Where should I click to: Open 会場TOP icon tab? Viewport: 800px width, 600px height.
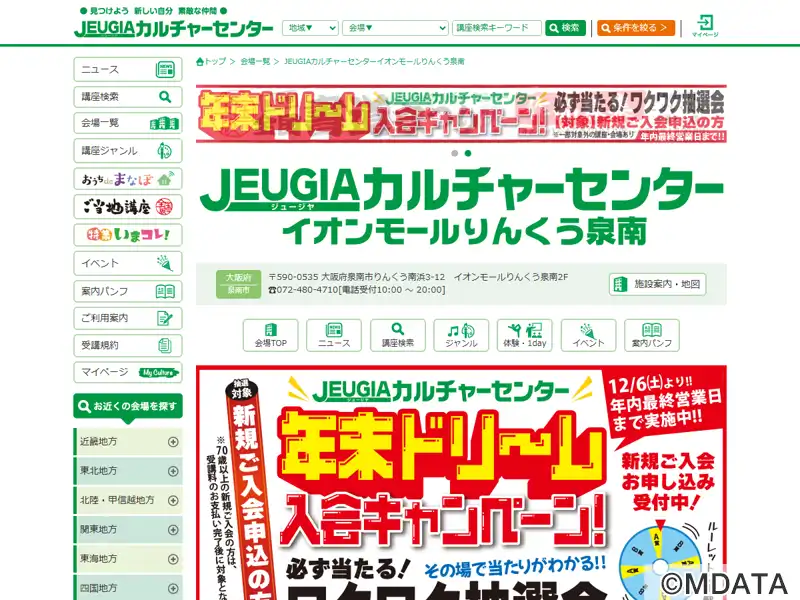270,335
